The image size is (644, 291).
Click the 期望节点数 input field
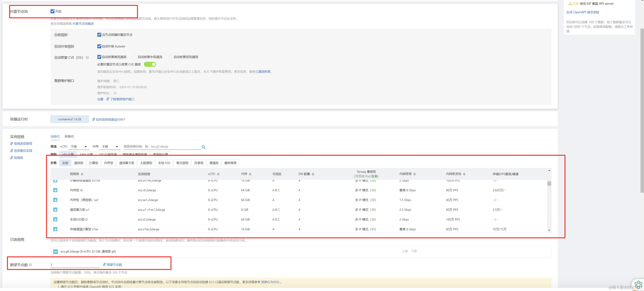(75, 265)
